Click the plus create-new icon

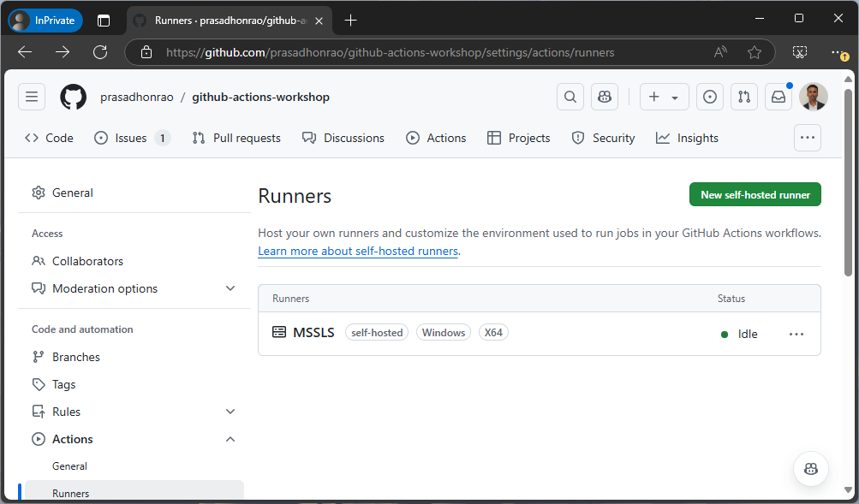(x=654, y=97)
